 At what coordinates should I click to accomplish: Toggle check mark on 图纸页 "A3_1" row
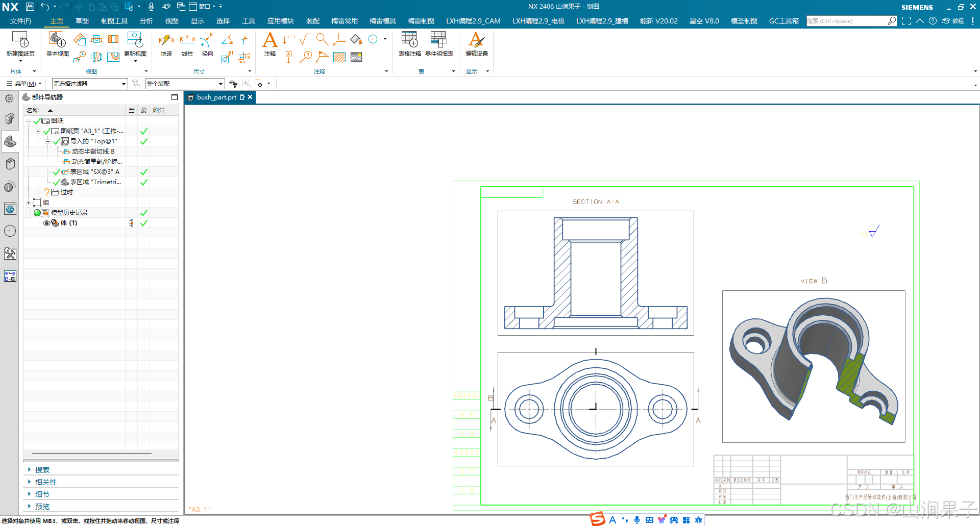(46, 131)
